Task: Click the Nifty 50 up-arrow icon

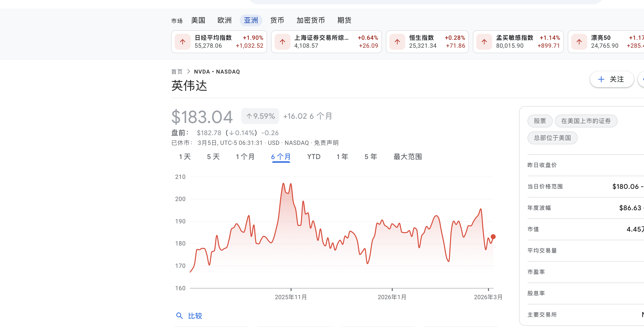Action: coord(579,42)
